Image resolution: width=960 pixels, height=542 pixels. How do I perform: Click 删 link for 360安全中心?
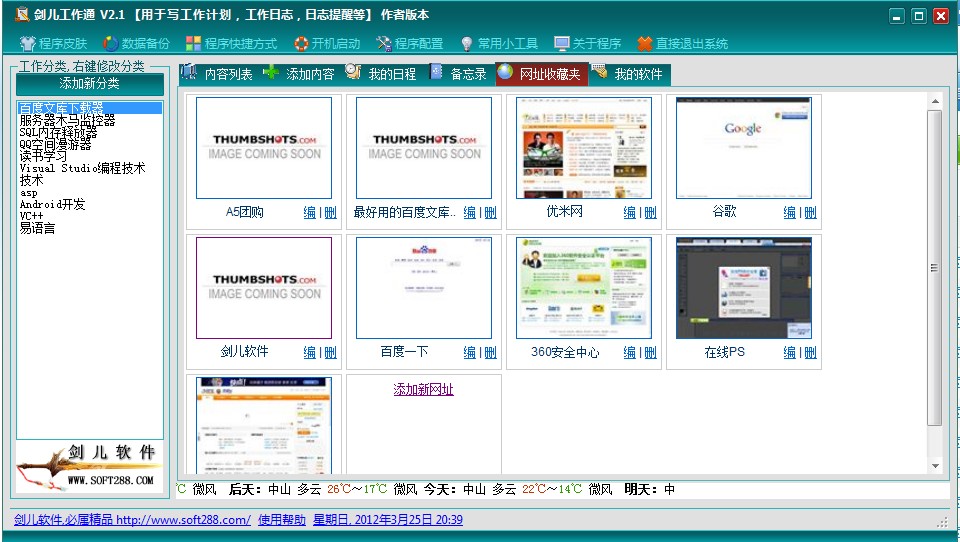651,353
